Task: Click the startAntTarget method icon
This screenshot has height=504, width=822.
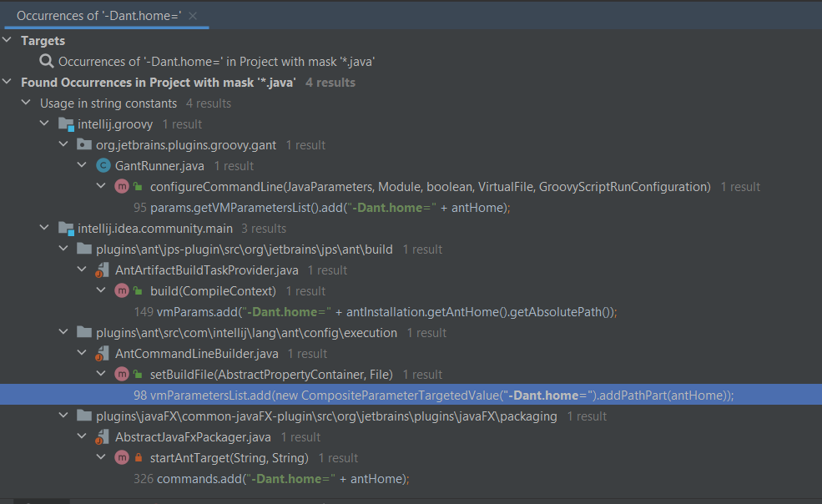Action: (122, 458)
